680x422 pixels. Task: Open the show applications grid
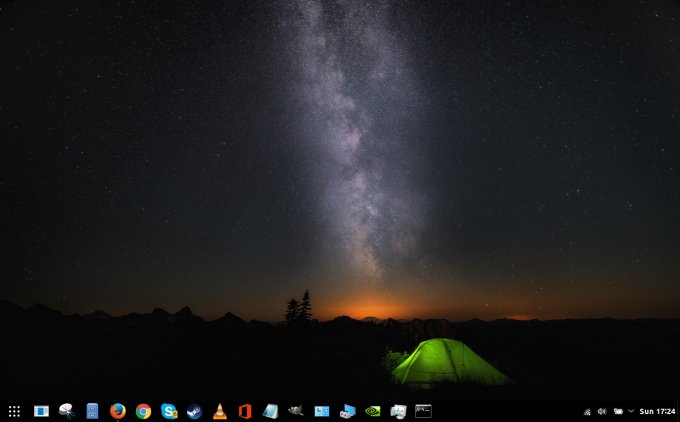(14, 411)
